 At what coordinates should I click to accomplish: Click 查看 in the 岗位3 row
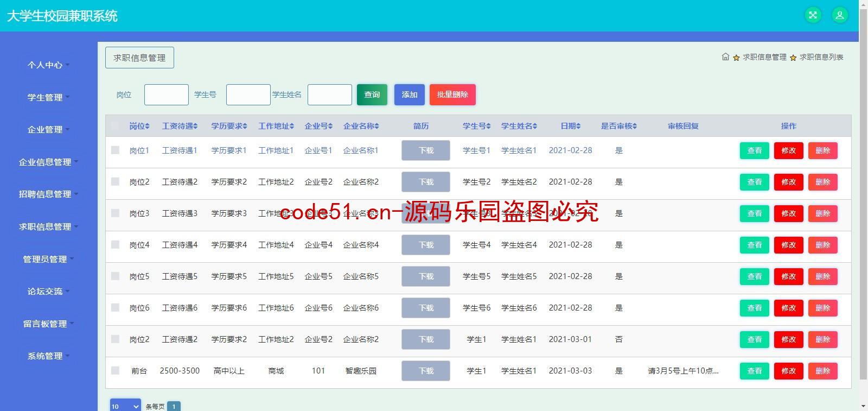(755, 213)
